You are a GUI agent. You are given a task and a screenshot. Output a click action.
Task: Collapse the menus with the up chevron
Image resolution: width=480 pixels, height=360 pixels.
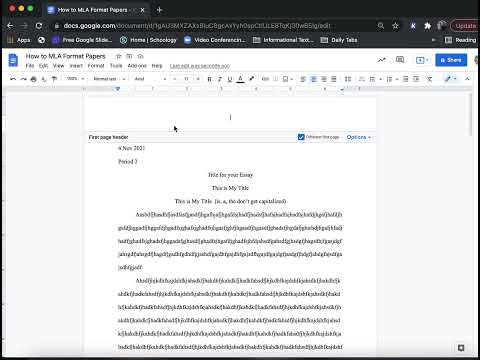467,79
